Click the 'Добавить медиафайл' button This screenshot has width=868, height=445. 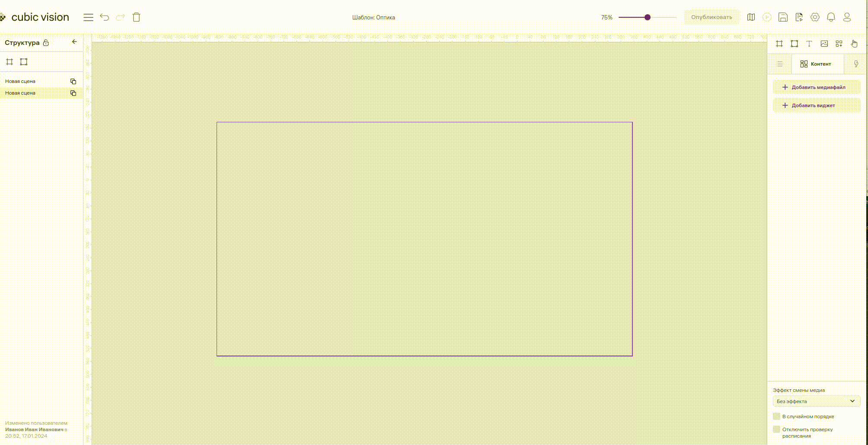pos(816,87)
